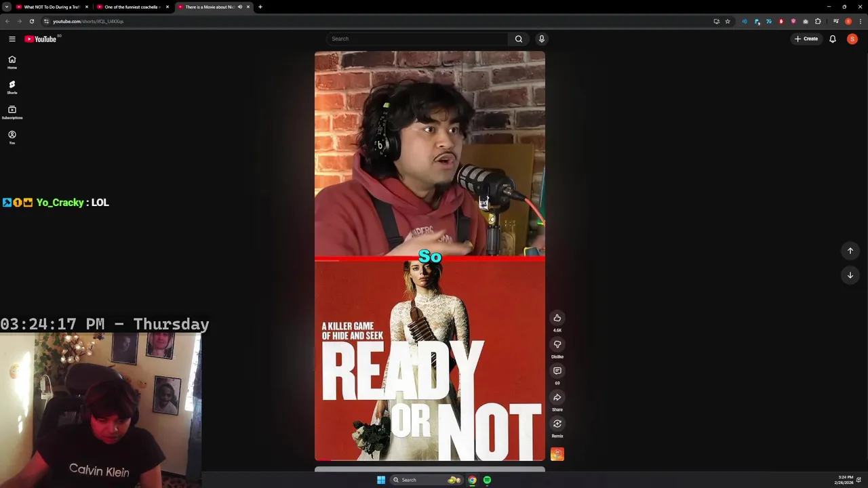868x488 pixels.
Task: Mute the playing tab via speaker icon
Action: coord(240,7)
